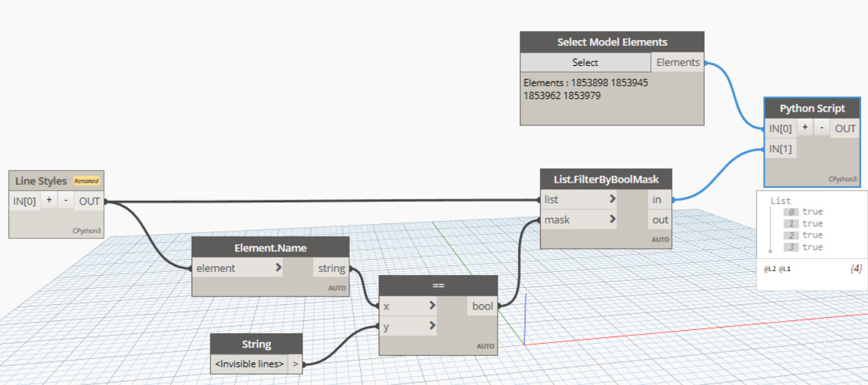
Task: Click the AUTO lacing indicator on the == node
Action: 487,346
